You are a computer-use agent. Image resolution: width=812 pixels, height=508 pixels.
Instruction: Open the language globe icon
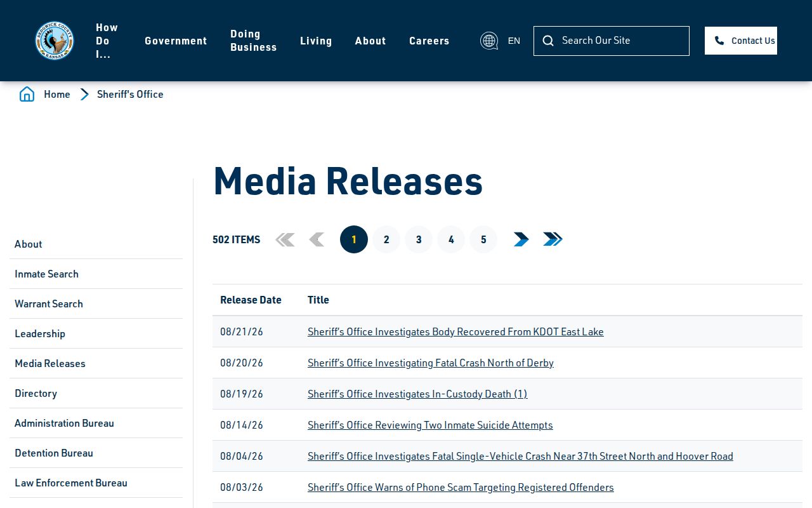point(489,41)
